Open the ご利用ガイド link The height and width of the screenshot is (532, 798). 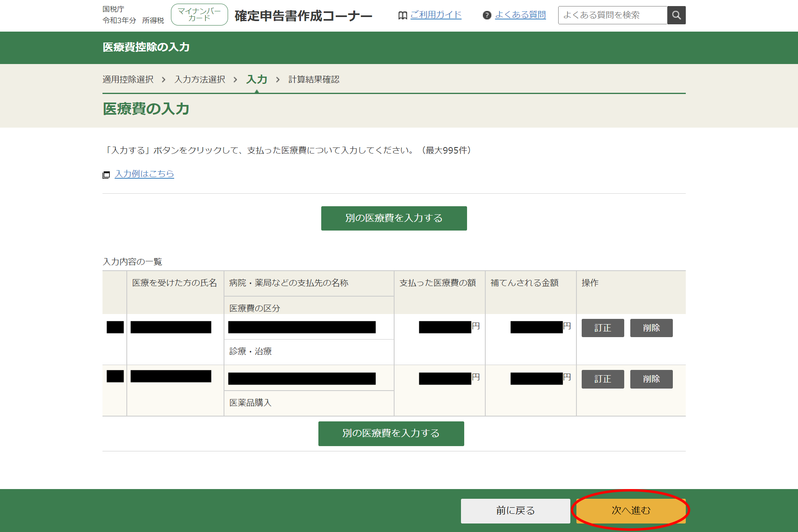coord(436,15)
